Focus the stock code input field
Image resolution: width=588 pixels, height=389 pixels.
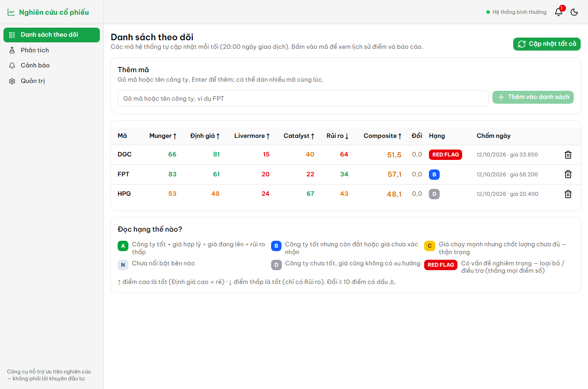coord(303,99)
